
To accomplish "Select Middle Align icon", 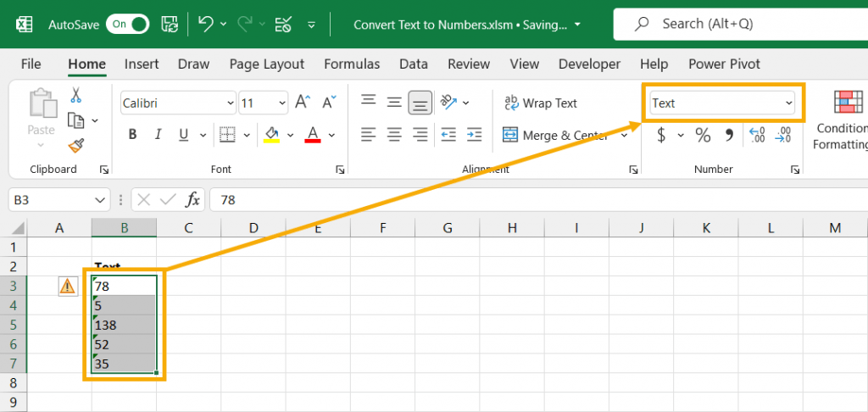I will [x=394, y=103].
